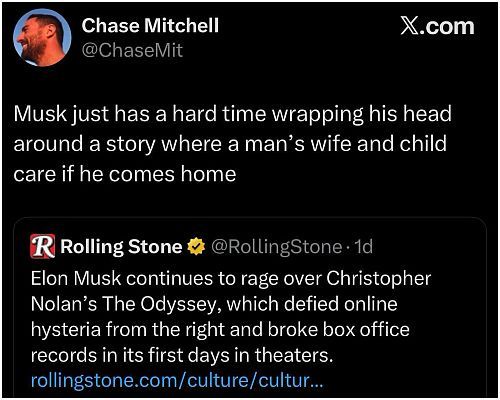Click the Rolling Stone R logo icon
This screenshot has width=500, height=400.
(43, 246)
